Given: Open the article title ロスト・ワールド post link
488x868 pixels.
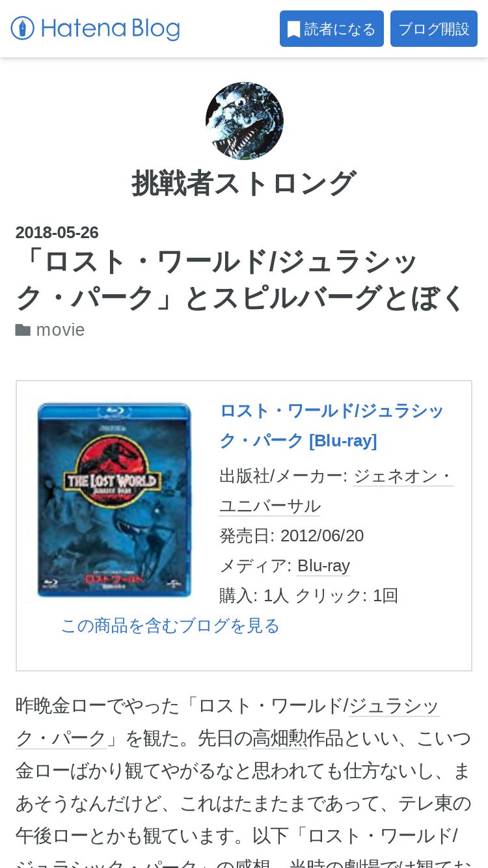Looking at the screenshot, I should (241, 280).
